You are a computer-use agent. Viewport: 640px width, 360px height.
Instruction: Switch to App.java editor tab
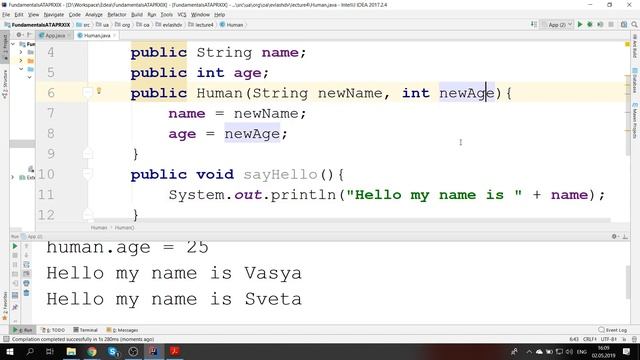(55, 36)
